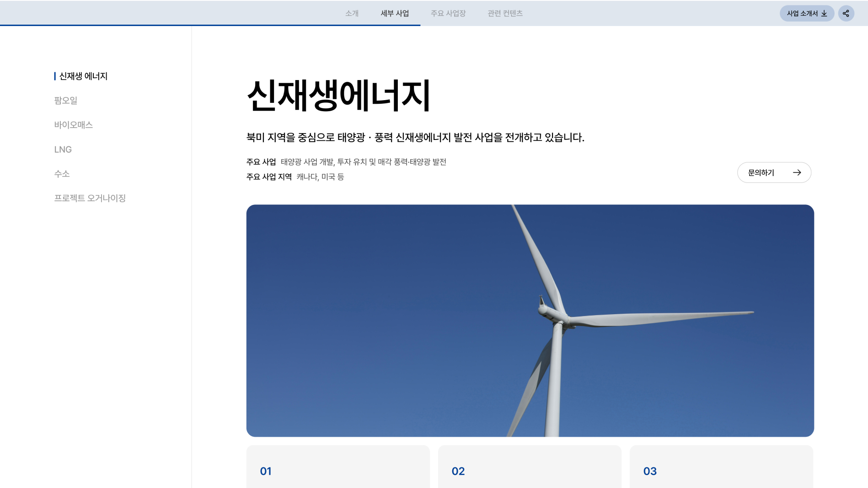
Task: Open the 소개 tab
Action: click(352, 13)
